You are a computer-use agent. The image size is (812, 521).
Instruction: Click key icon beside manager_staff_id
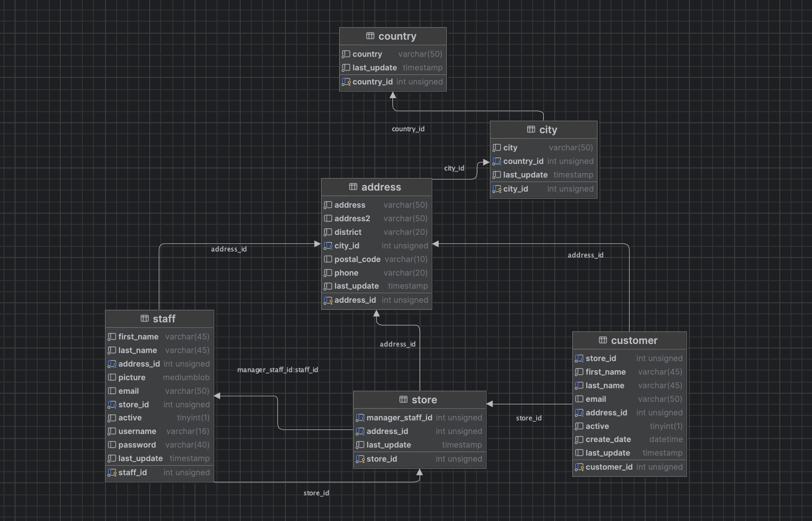[360, 418]
